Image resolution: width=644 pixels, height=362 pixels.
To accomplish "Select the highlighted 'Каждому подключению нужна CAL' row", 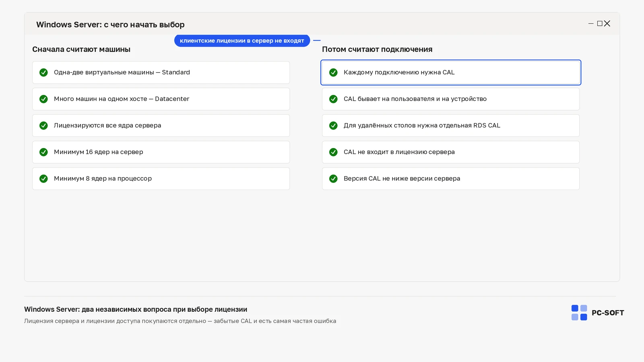I will [x=451, y=72].
